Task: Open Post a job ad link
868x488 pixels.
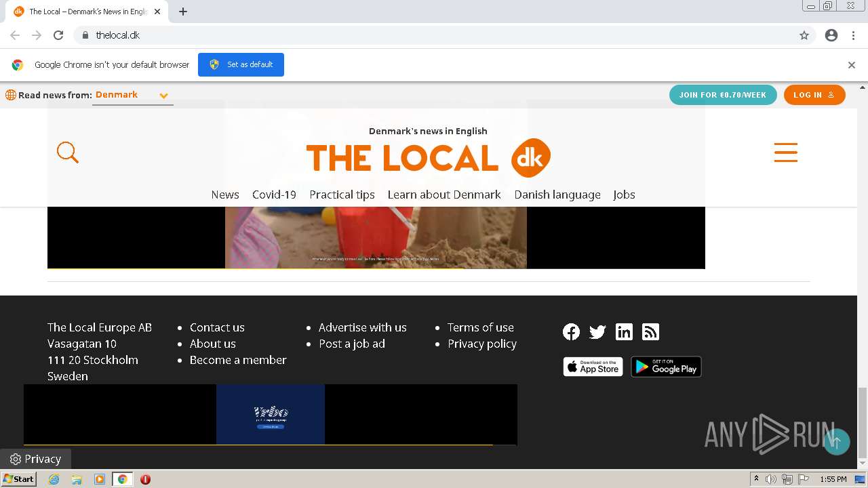Action: click(x=352, y=344)
